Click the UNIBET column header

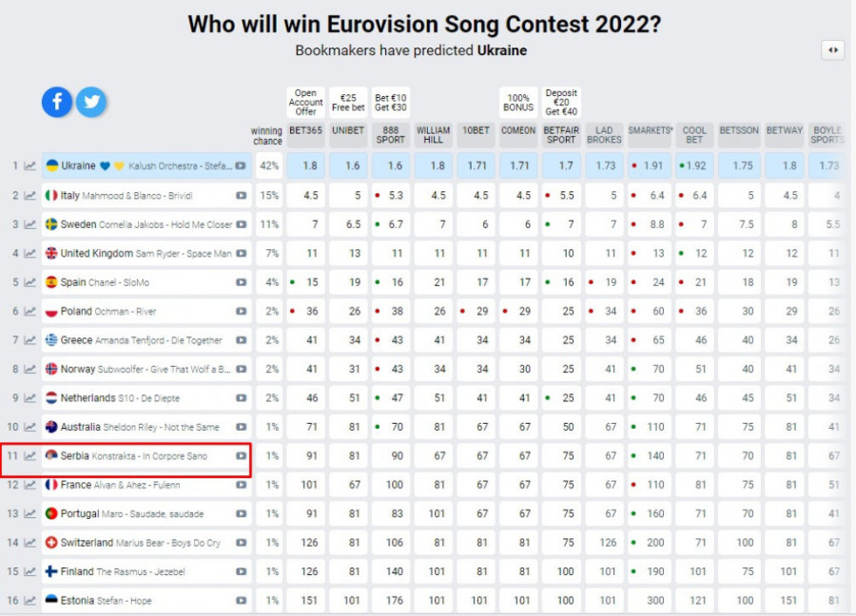point(348,130)
